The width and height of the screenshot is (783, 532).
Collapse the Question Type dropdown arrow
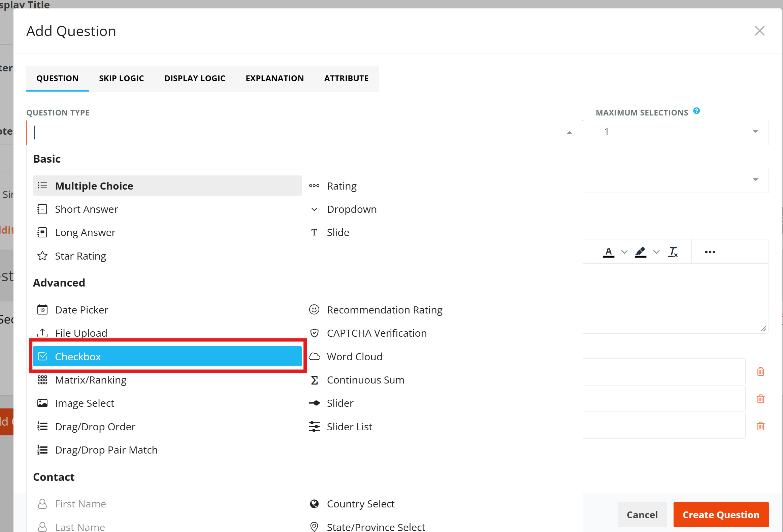tap(569, 133)
